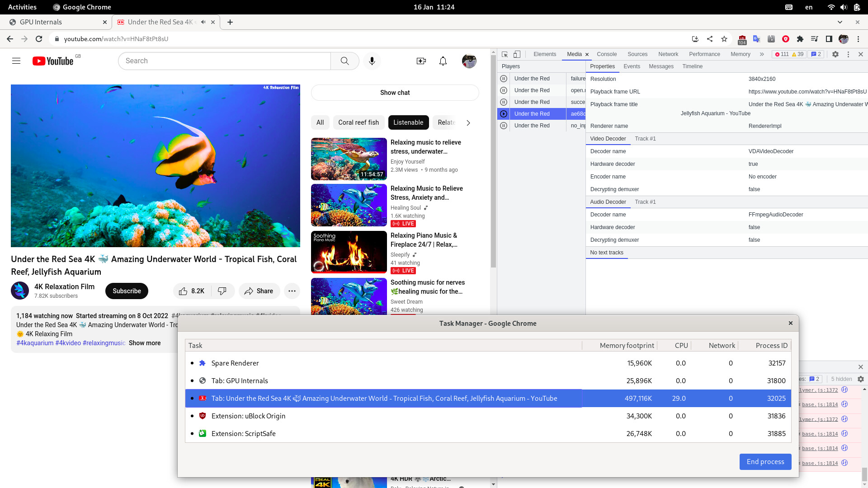Click the create video camera icon
The image size is (868, 488).
[x=421, y=61]
